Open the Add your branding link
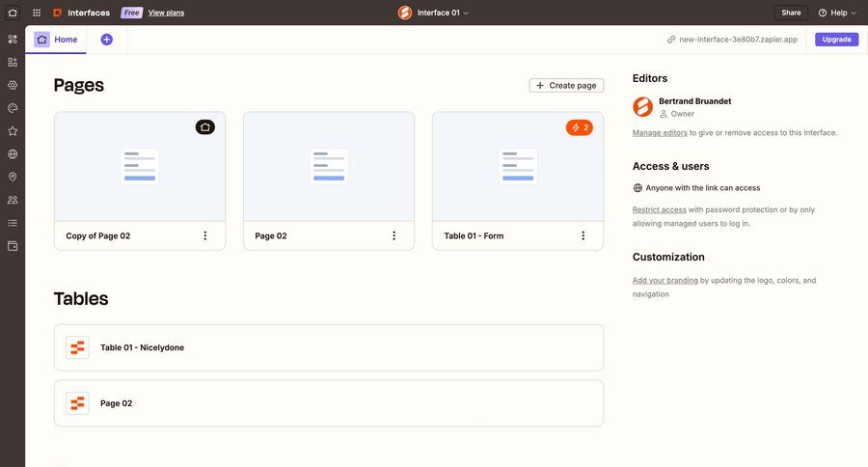The height and width of the screenshot is (467, 868). (x=665, y=281)
